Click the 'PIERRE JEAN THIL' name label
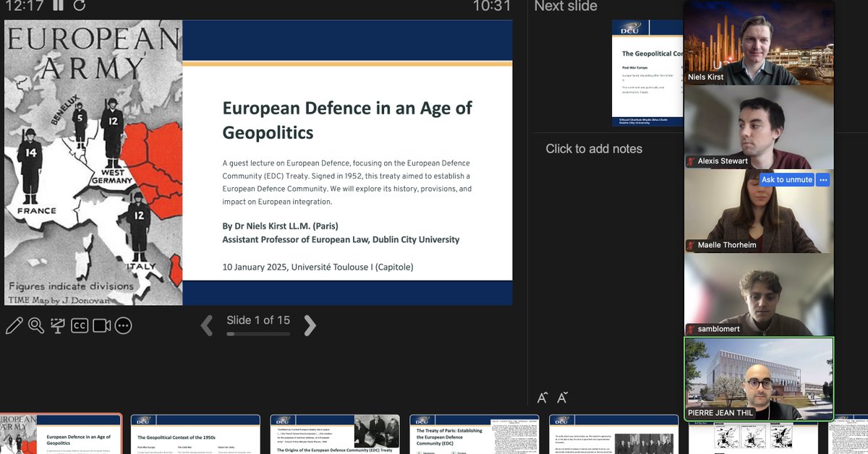Viewport: 868px width, 454px height. point(721,414)
